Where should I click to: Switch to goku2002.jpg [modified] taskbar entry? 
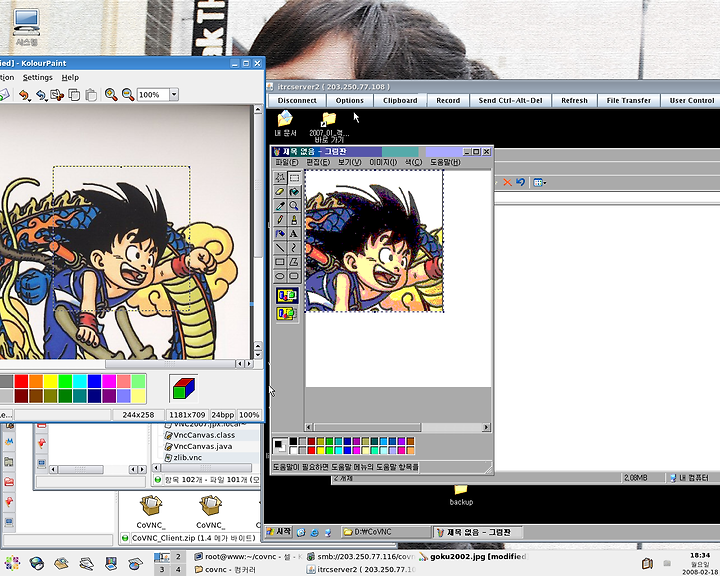[x=473, y=557]
